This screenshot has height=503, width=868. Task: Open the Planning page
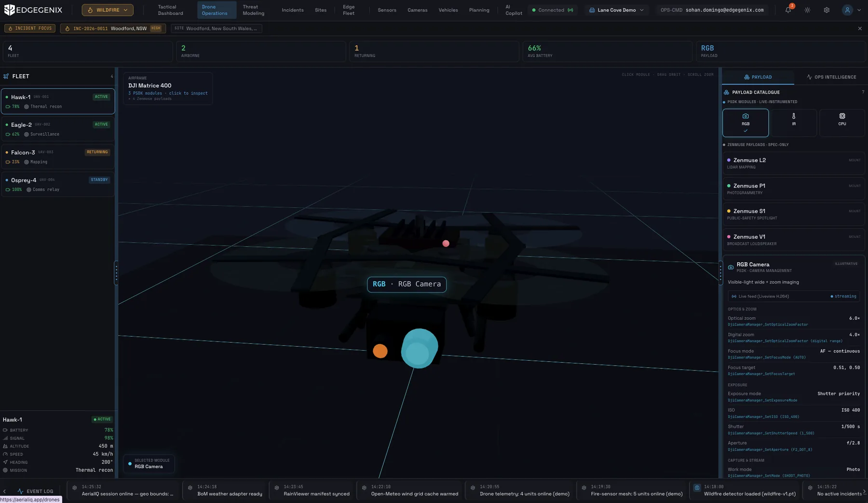pos(479,10)
